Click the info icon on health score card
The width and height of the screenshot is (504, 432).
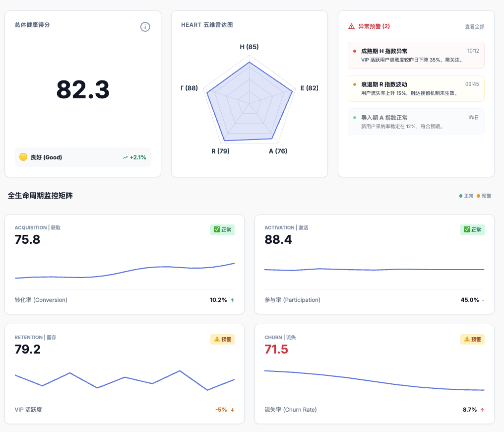point(145,27)
